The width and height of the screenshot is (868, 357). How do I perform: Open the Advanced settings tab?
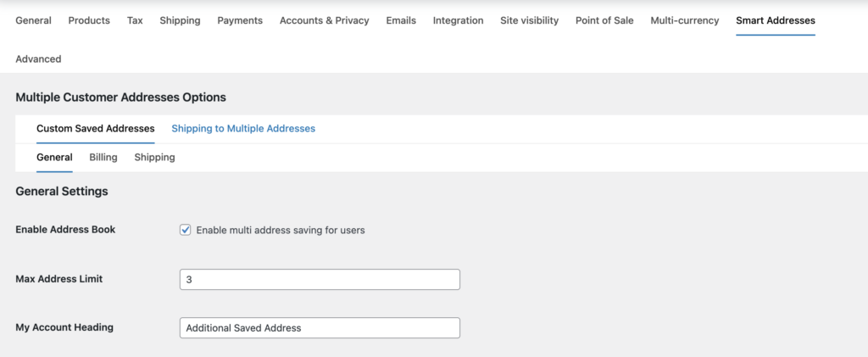click(38, 59)
